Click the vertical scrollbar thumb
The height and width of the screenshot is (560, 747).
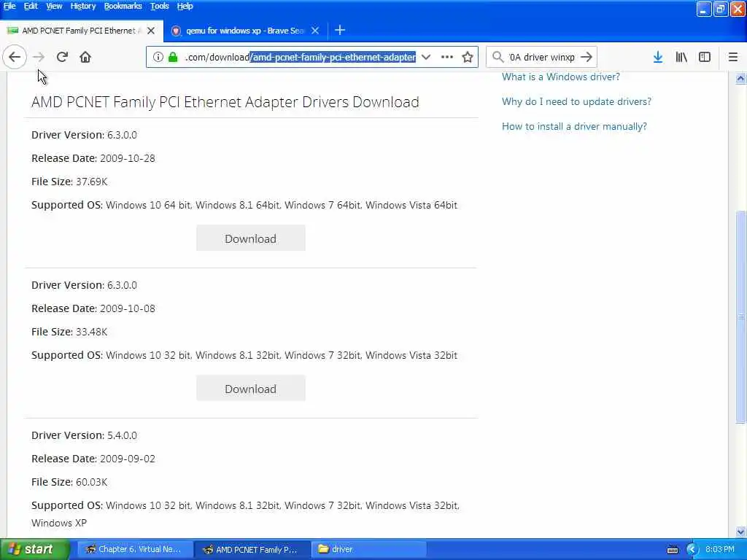tap(740, 316)
